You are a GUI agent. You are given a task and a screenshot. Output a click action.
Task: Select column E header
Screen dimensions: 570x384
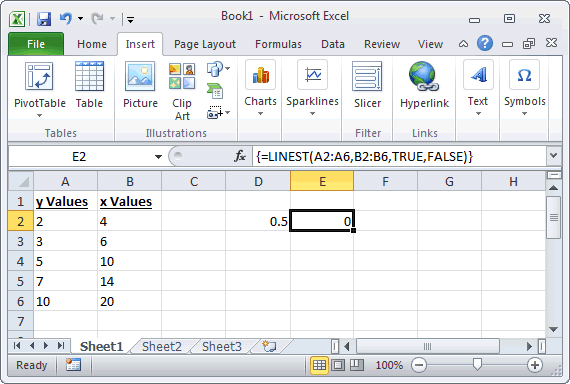click(322, 181)
